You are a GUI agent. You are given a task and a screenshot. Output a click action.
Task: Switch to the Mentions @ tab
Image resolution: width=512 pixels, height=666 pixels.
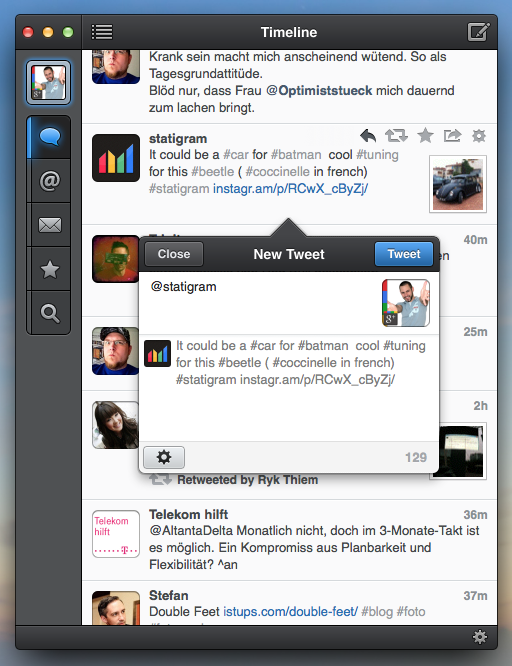click(49, 181)
